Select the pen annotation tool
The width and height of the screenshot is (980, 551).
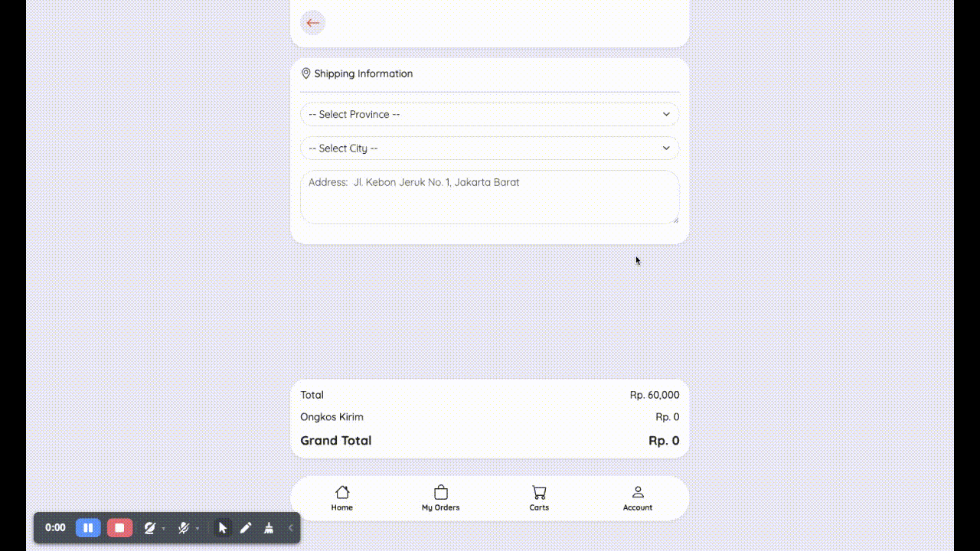tap(246, 528)
